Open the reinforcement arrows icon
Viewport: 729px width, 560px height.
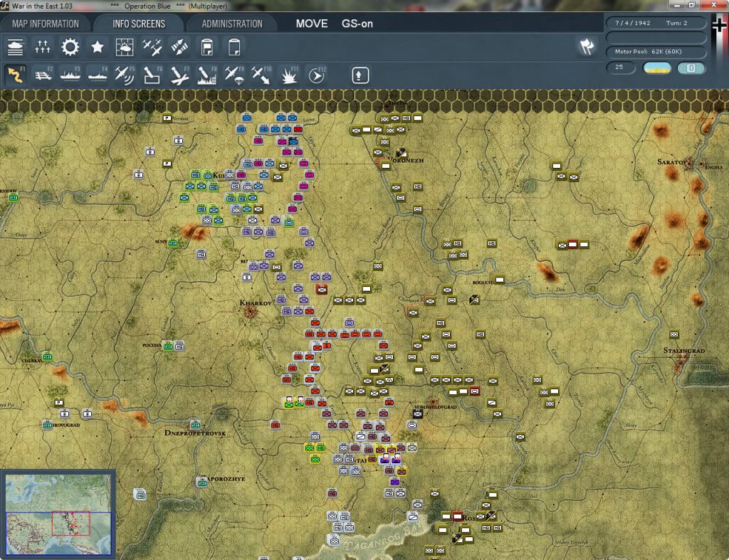(x=179, y=48)
